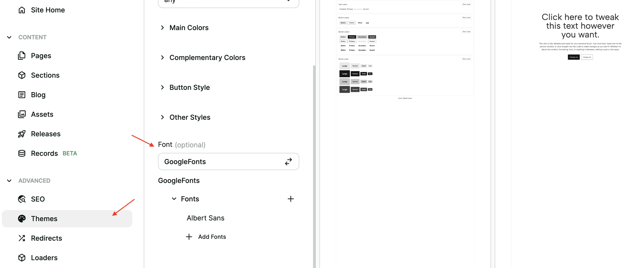The width and height of the screenshot is (644, 268).
Task: Expand the Main Colors section
Action: point(163,28)
